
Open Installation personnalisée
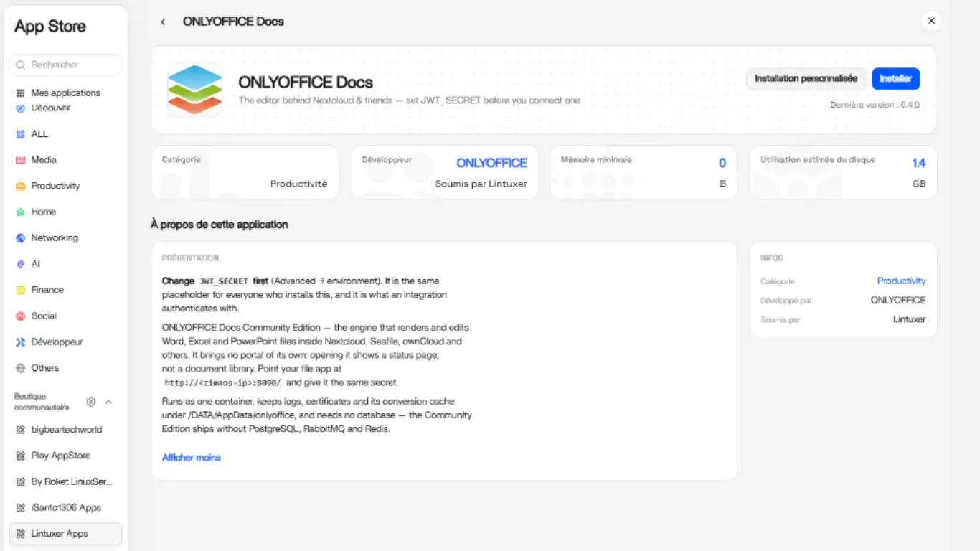[x=806, y=78]
